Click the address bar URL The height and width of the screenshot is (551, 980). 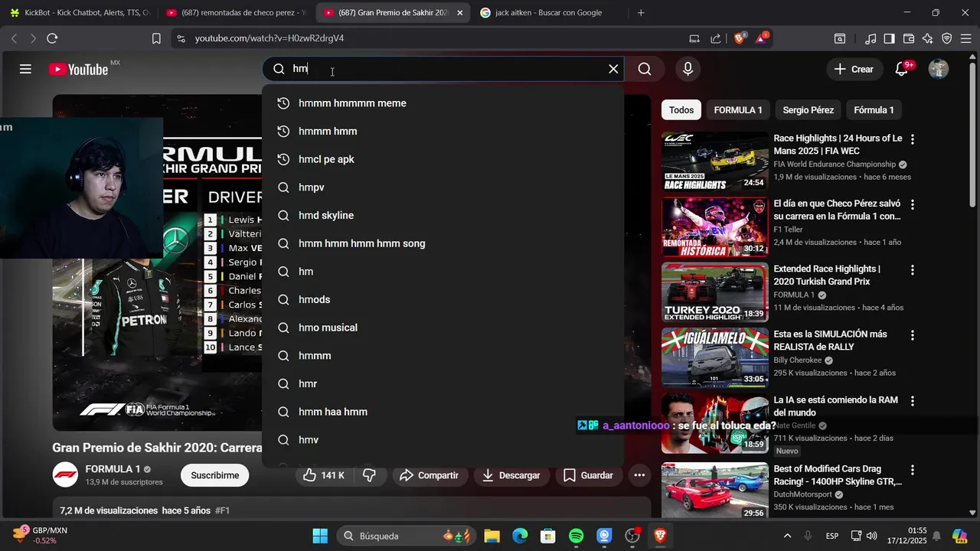click(269, 38)
